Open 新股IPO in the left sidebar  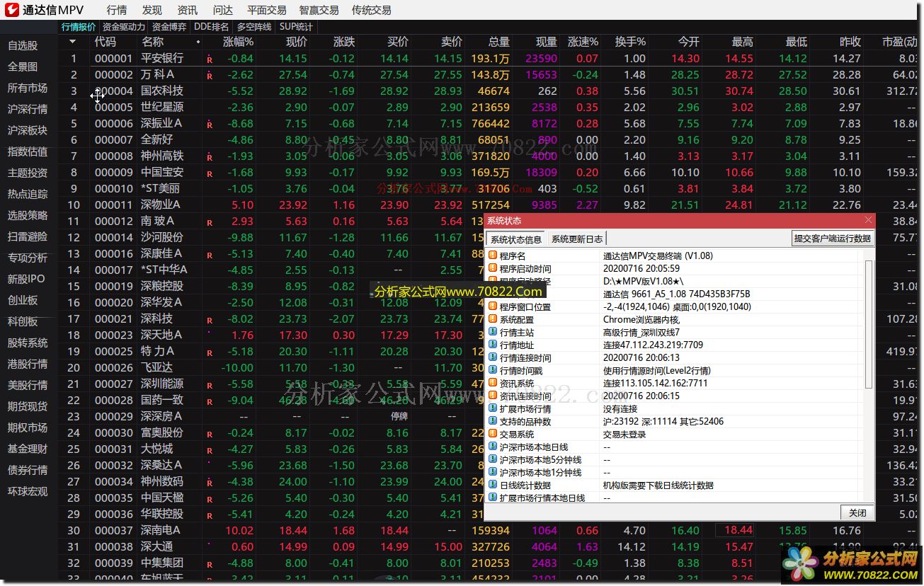pos(26,279)
